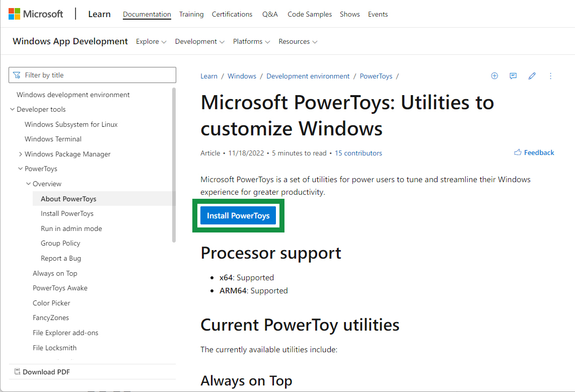
Task: Open Color Picker sidebar entry
Action: coord(51,303)
